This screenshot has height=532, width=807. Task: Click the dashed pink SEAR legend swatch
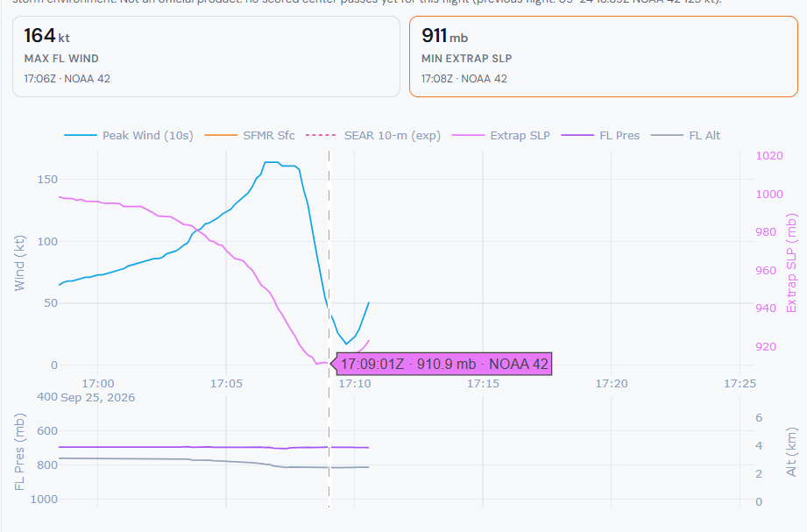322,136
